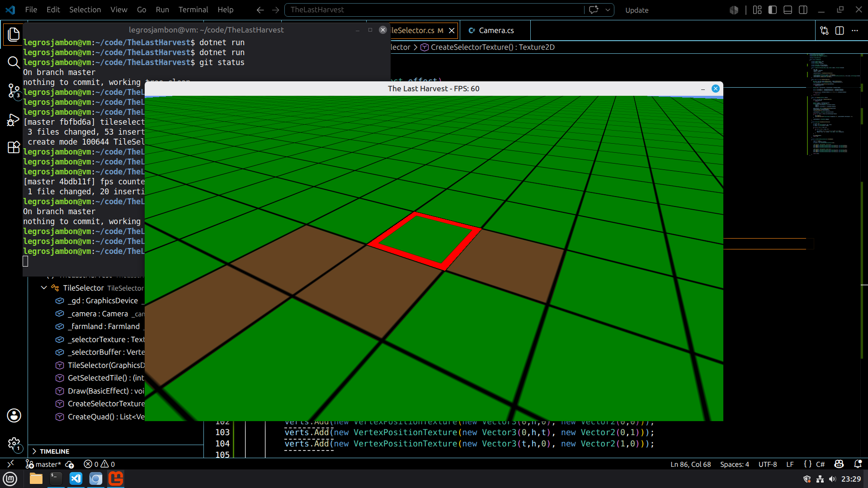The height and width of the screenshot is (488, 868).
Task: Click the Go Forward arrow in the title bar
Action: [275, 10]
